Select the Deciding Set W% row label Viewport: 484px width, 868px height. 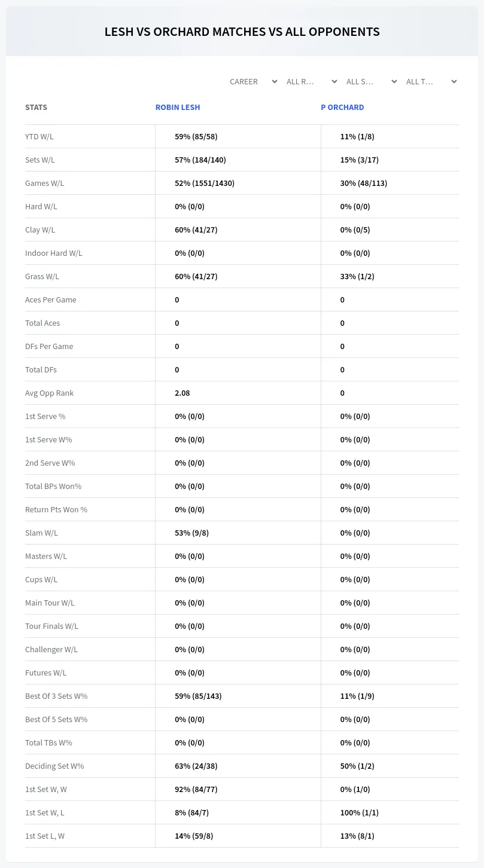[x=54, y=766]
